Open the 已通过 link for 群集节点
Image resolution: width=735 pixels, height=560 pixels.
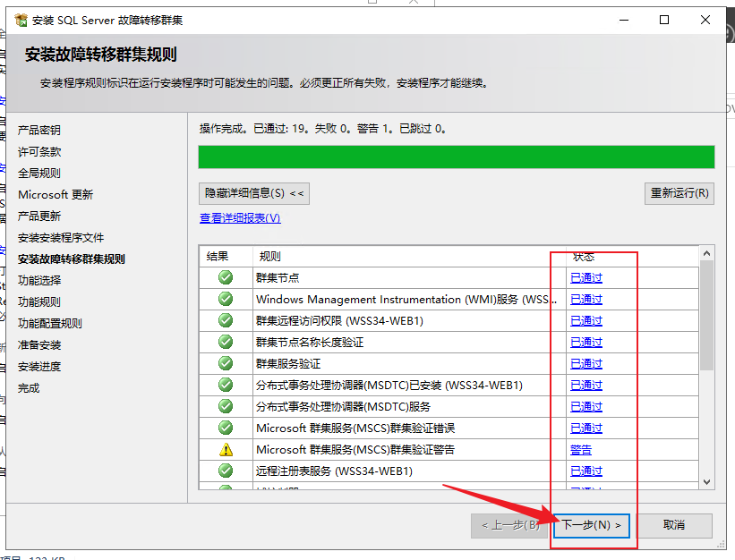click(x=585, y=278)
